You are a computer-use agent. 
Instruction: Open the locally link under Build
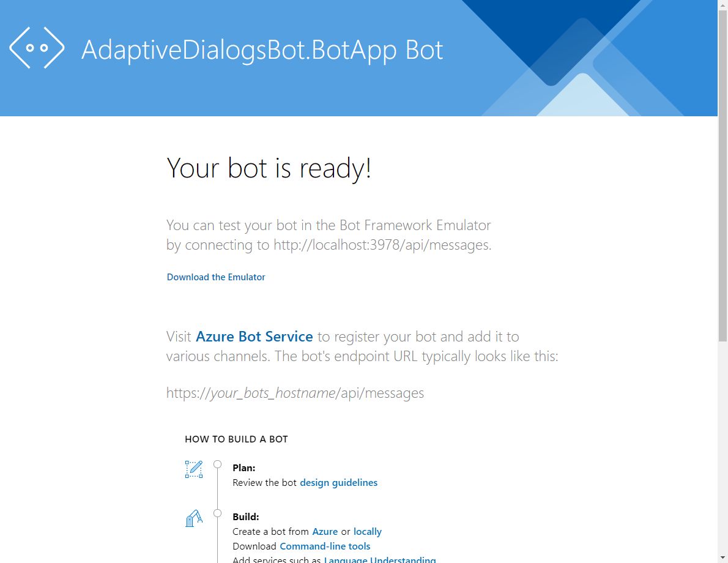tap(367, 531)
